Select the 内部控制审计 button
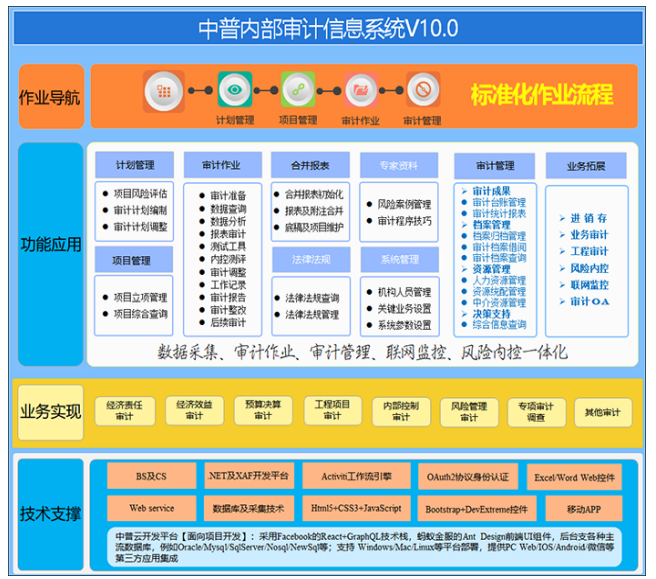This screenshot has width=656, height=579. point(401,412)
